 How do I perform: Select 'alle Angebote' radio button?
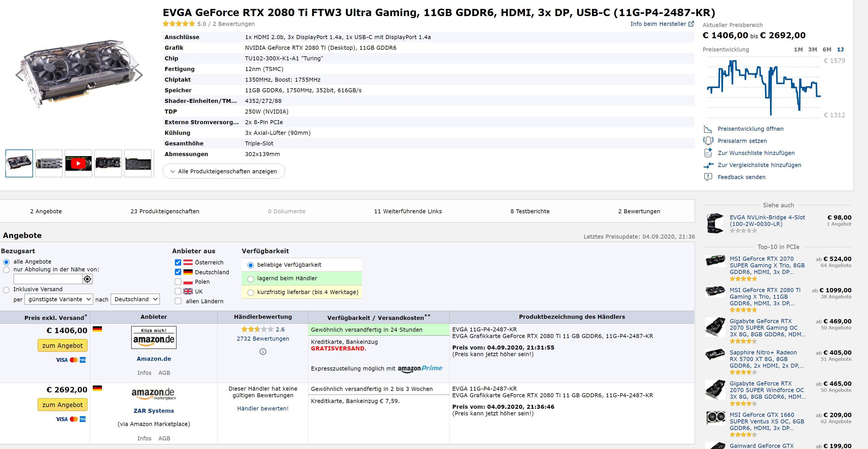[6, 262]
